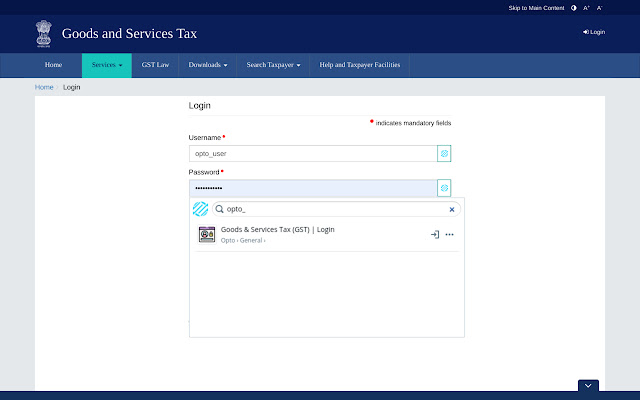Click the Home breadcrumb link
Viewport: 640px width, 400px height.
tap(44, 87)
